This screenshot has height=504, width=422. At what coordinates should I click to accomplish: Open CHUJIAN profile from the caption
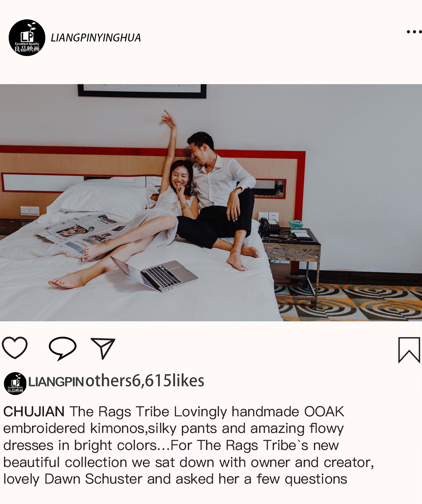[x=34, y=411]
